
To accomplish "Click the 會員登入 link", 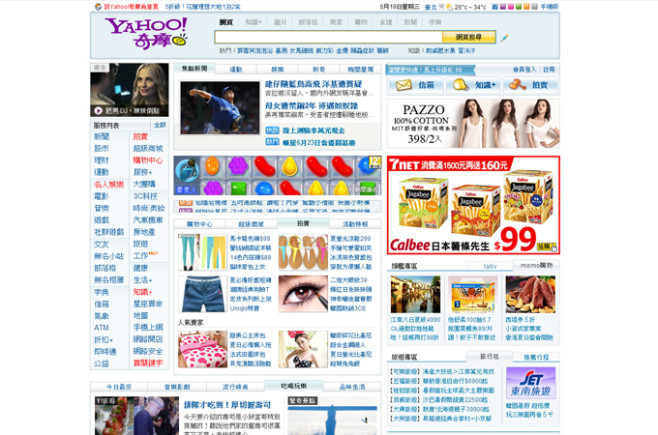I will point(525,69).
